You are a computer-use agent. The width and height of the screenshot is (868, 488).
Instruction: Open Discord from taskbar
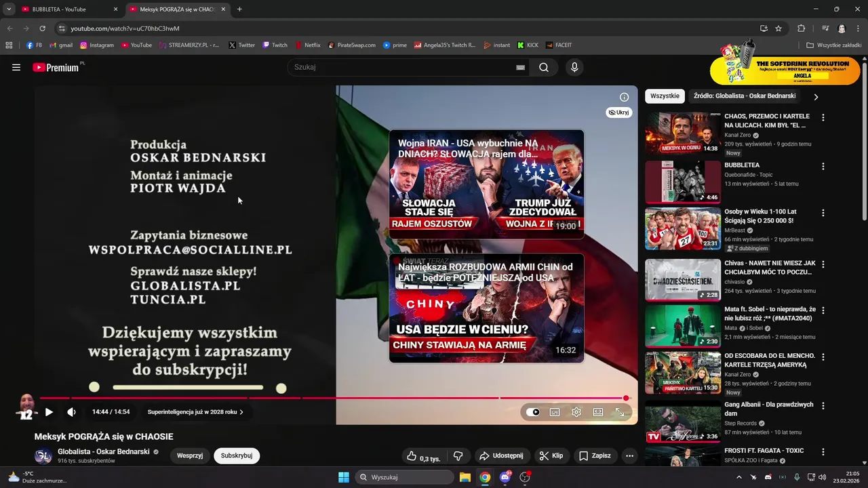pyautogui.click(x=505, y=477)
